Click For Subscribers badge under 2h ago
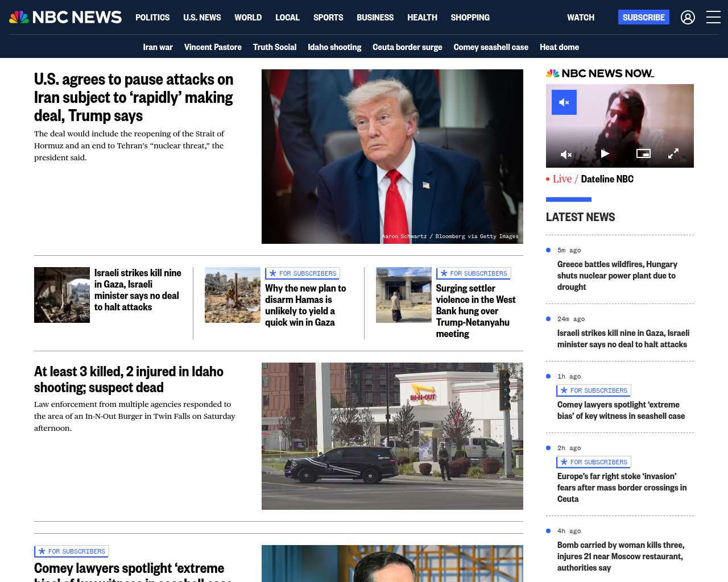728x582 pixels. pyautogui.click(x=594, y=462)
